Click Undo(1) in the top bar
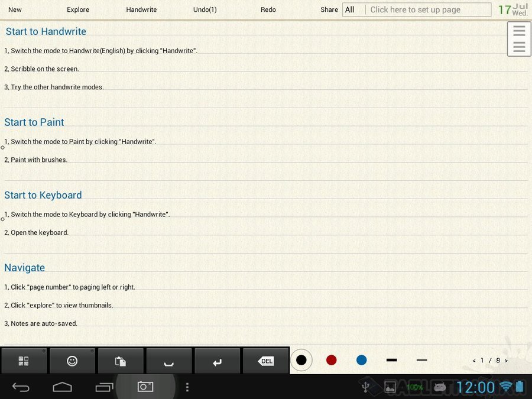 (205, 10)
